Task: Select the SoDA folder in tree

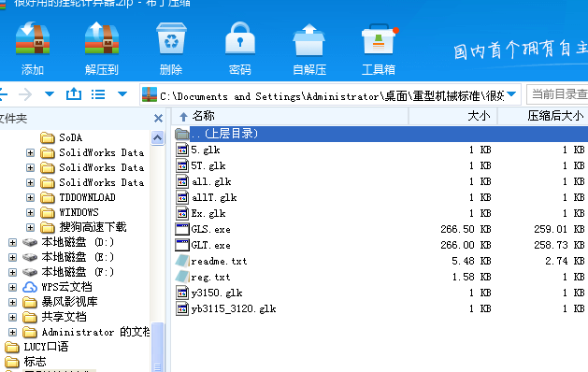Action: point(61,137)
